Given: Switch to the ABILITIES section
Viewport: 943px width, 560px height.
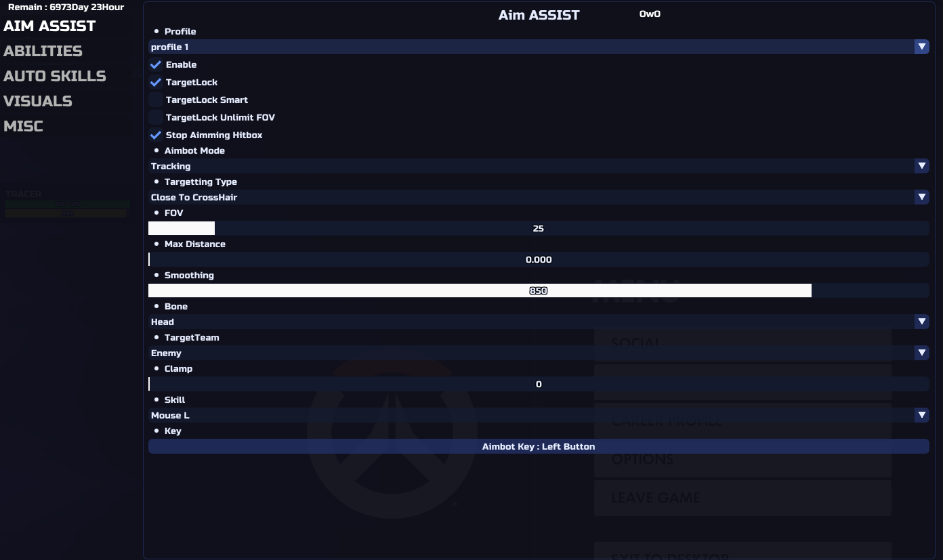Looking at the screenshot, I should (43, 51).
